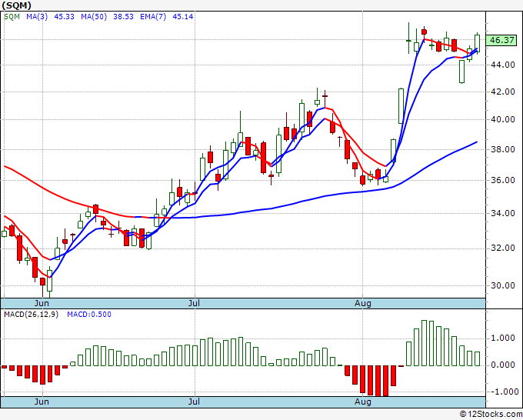Click the EMA(7) legend label

pos(153,17)
